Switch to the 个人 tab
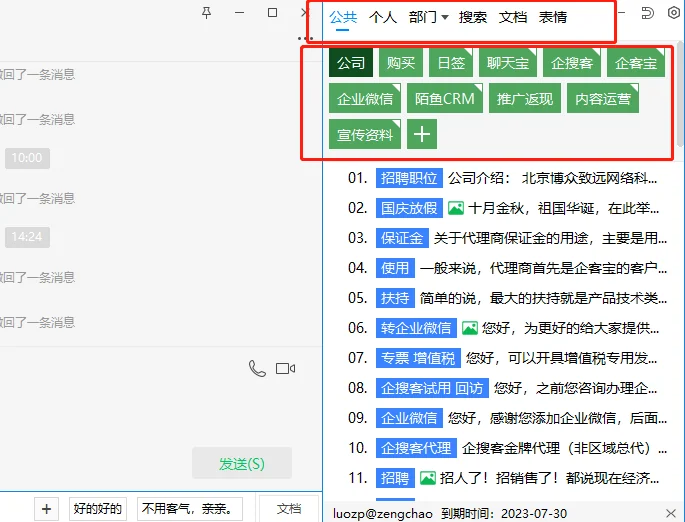 [383, 17]
